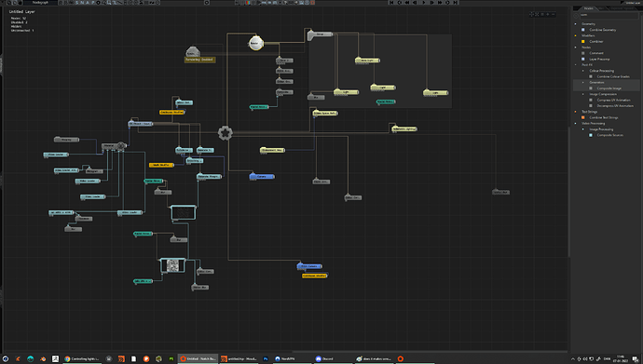Select the Composite Image node entry
Screen dimensions: 643x364
click(609, 88)
